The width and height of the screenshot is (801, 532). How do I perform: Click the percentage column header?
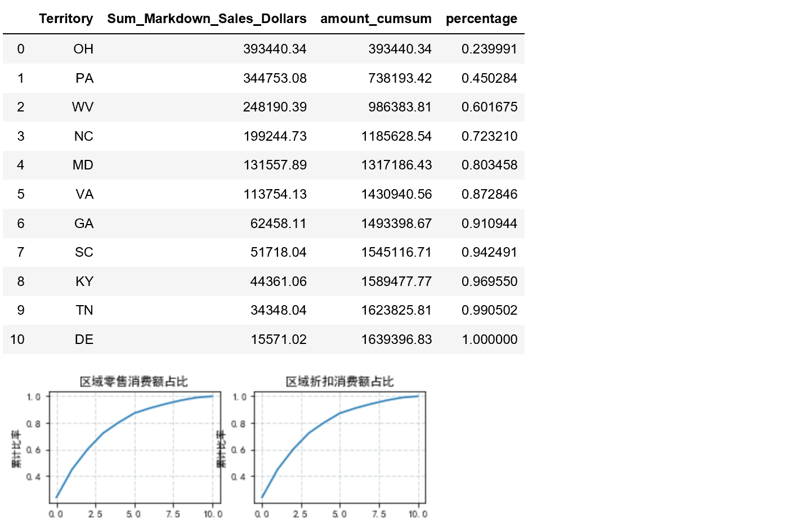click(481, 19)
